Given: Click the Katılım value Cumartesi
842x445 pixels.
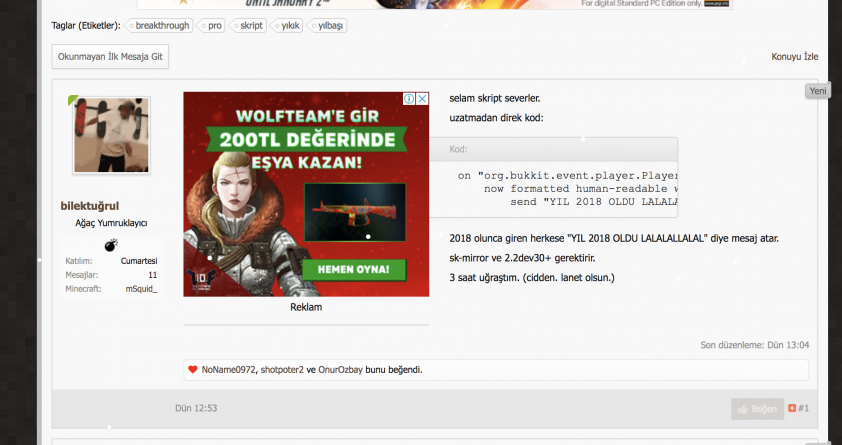Looking at the screenshot, I should coord(139,261).
